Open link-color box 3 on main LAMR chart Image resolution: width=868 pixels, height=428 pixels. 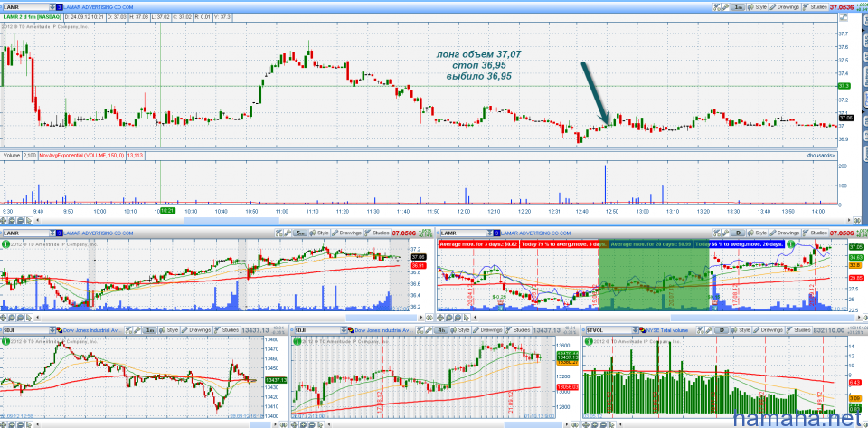tap(60, 7)
